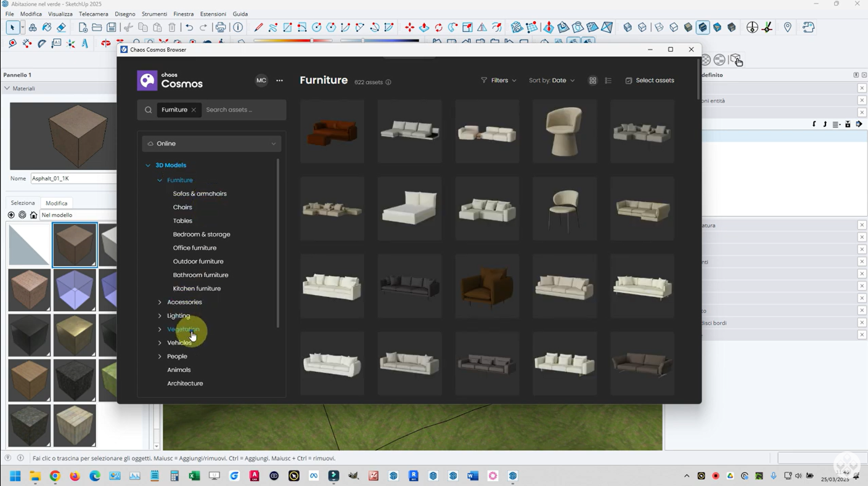Expand the Lighting category
This screenshot has width=868, height=486.
160,316
